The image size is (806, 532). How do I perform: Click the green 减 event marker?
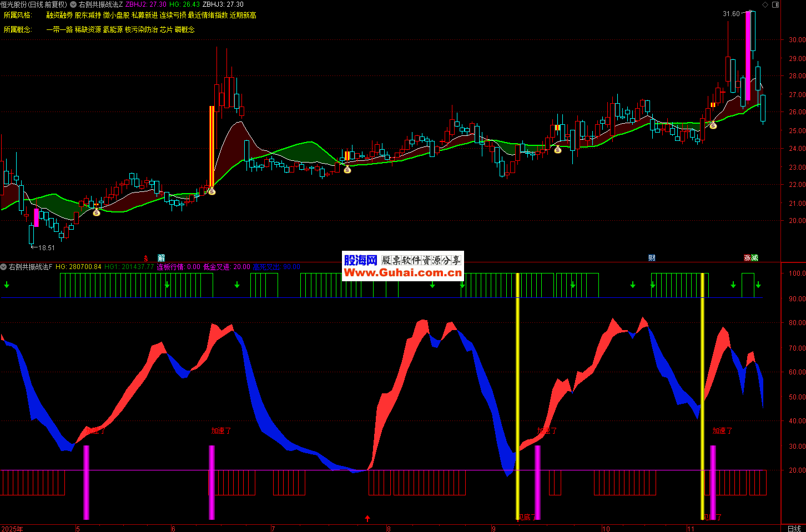click(754, 258)
